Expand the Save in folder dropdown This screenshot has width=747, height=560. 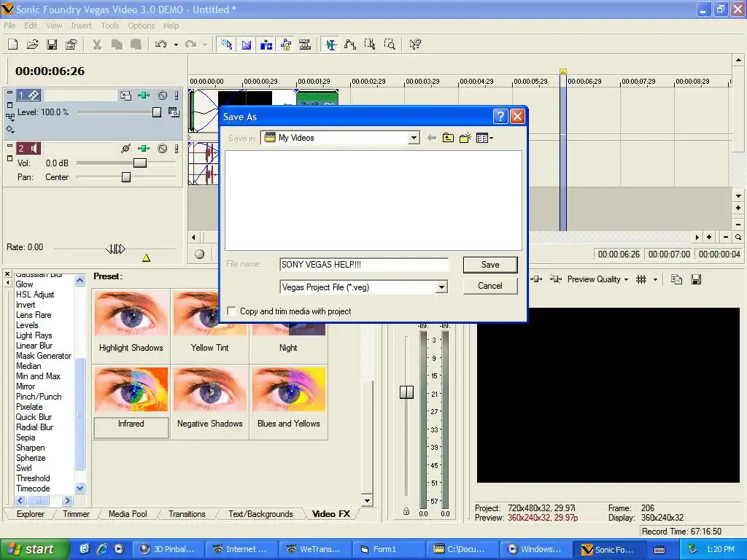pyautogui.click(x=414, y=138)
